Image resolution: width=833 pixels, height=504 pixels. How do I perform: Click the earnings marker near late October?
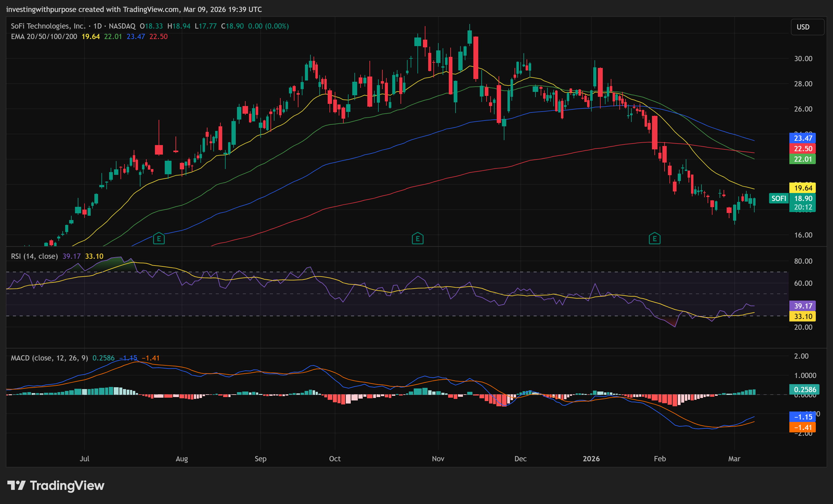[417, 239]
